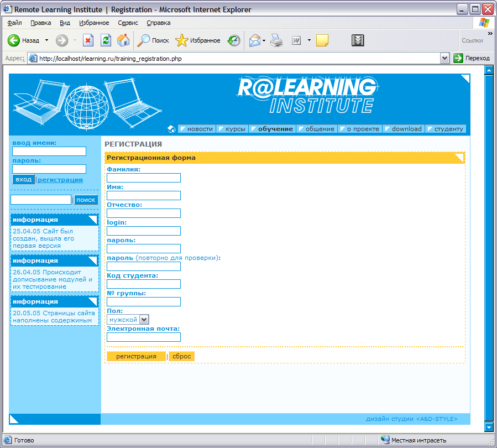Open Избранное favorites star button

coord(198,40)
